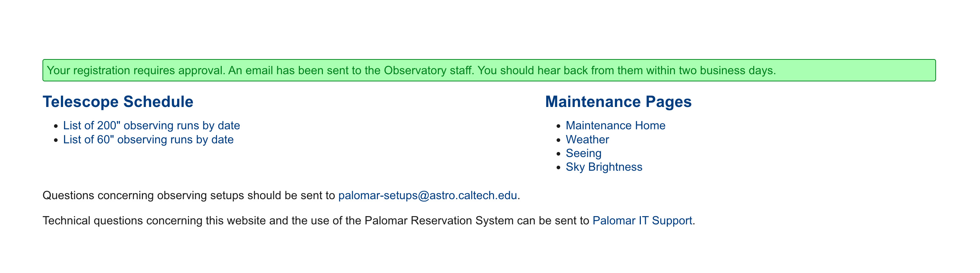Open the Seeing page link
Screen dimensions: 980x273
tap(583, 153)
